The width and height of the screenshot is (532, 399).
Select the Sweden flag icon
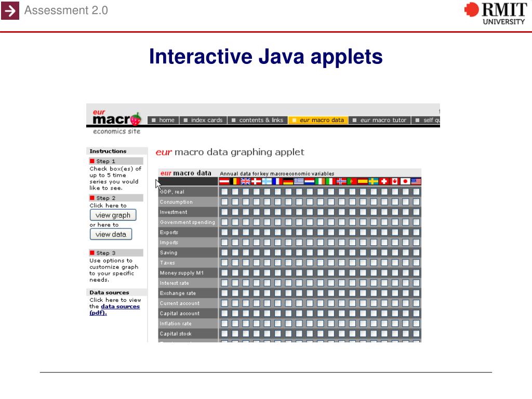(x=373, y=181)
